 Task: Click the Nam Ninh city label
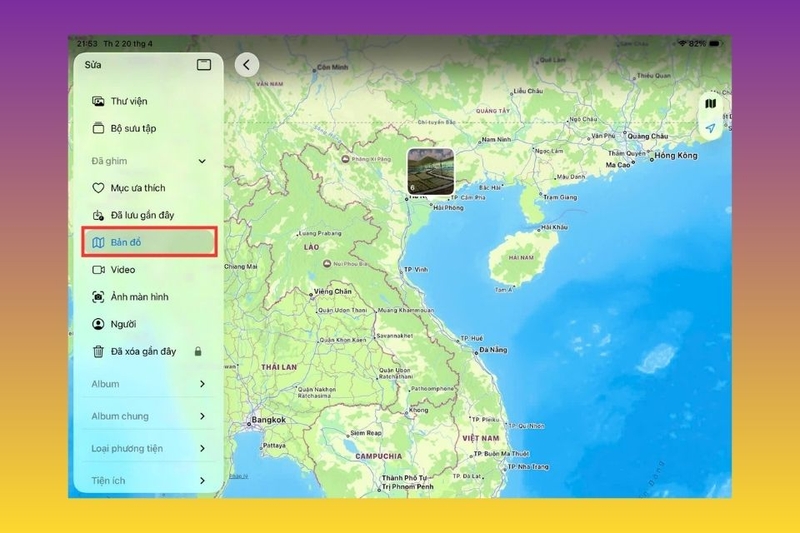point(496,139)
